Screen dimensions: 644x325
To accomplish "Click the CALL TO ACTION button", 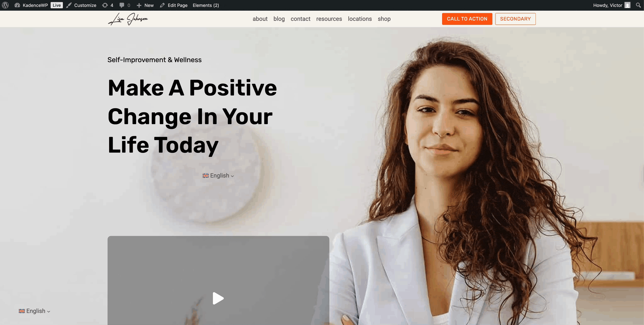I will [467, 19].
